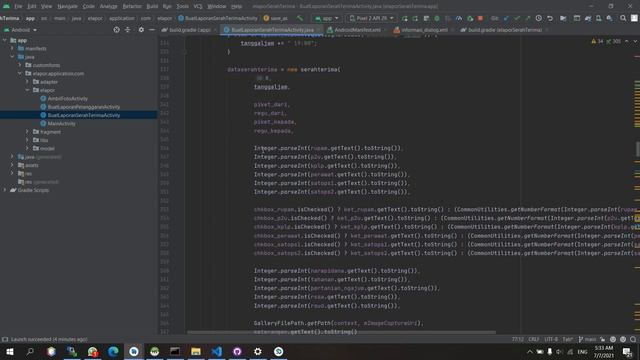Expand the manifests folder

(x=12, y=49)
